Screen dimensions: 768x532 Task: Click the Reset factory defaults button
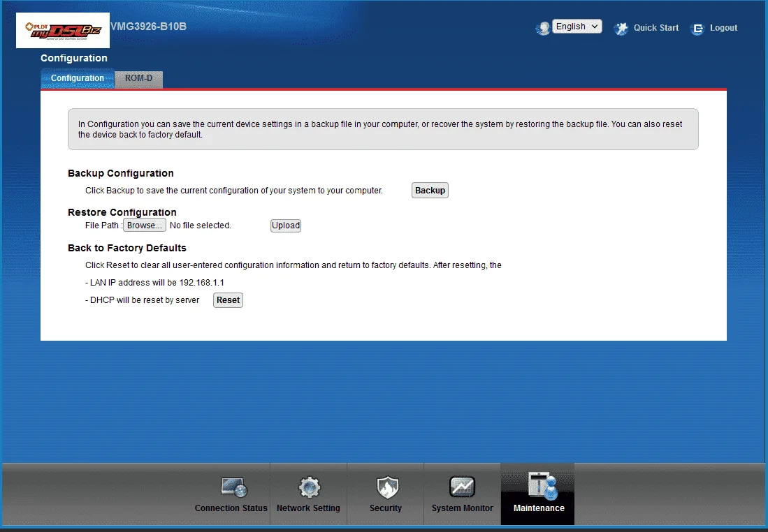click(229, 300)
